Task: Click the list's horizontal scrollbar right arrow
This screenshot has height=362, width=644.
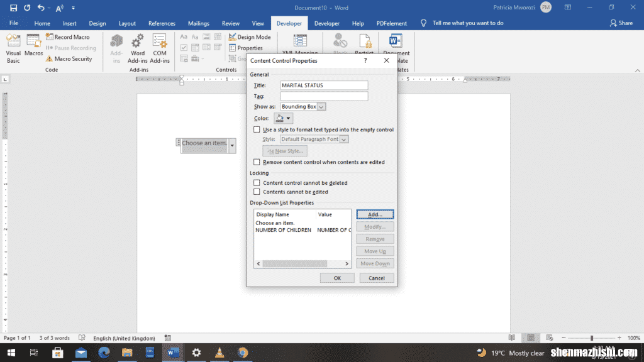Action: coord(347,263)
